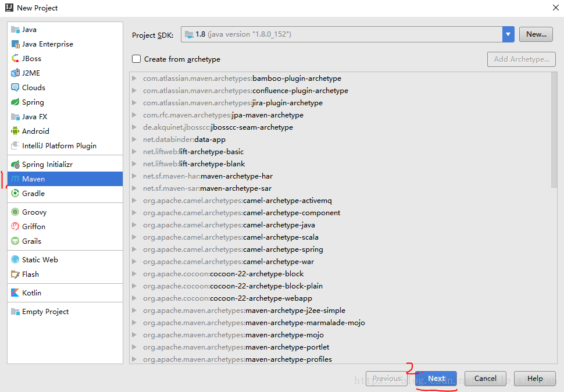This screenshot has width=564, height=392.
Task: Choose the Flash icon
Action: (x=15, y=274)
